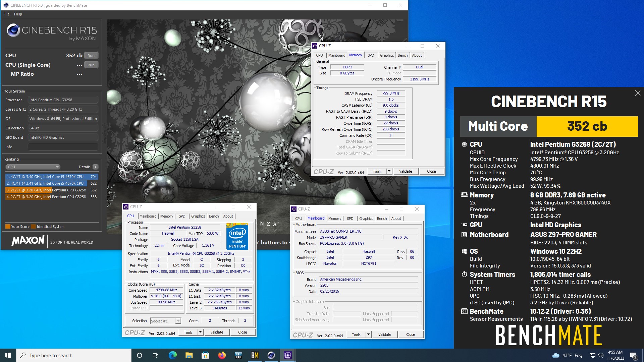Switch to BenchMate BM taskbar icon

coord(255,355)
